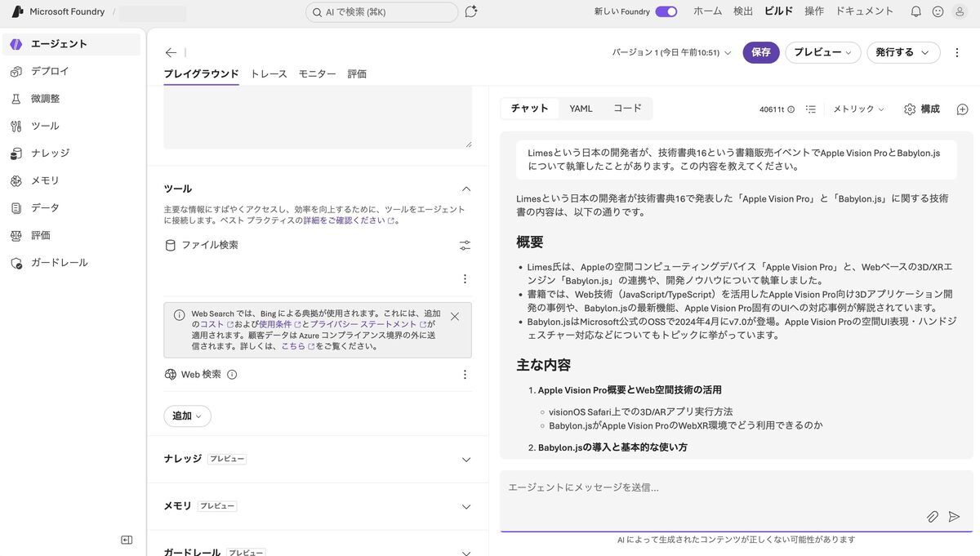Click the token count info icon 40611t
980x556 pixels.
(791, 109)
